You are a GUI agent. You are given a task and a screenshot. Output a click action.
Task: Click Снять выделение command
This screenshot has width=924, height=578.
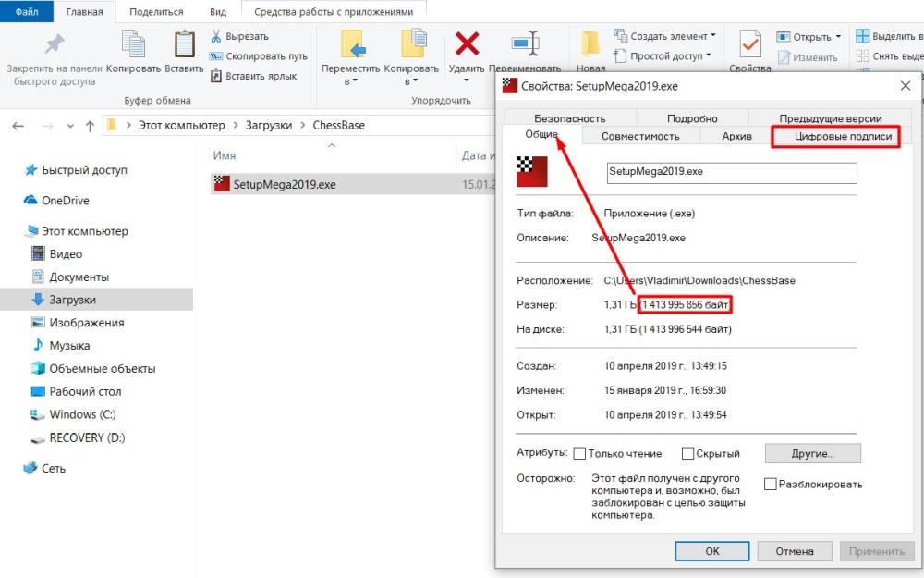(x=889, y=56)
